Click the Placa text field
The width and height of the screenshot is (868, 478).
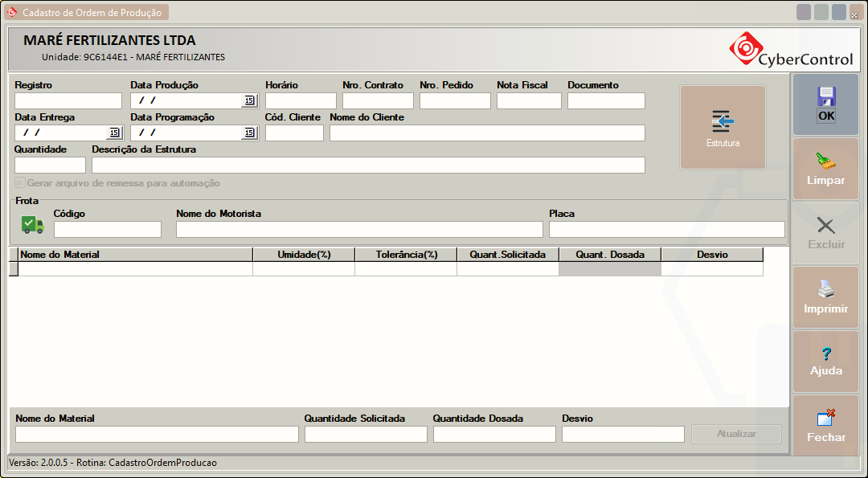(x=666, y=230)
